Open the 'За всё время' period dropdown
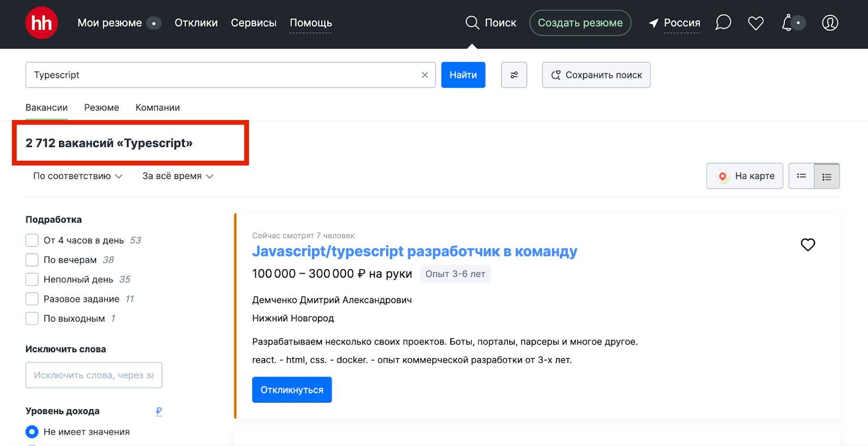This screenshot has height=446, width=868. click(x=177, y=176)
